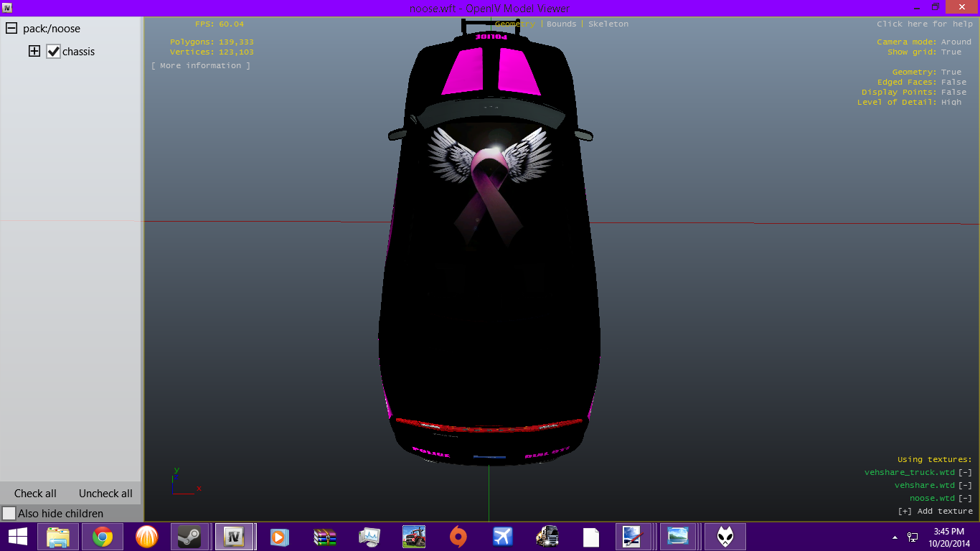Switch to the Bounds view tab
Viewport: 980px width, 551px height.
561,24
